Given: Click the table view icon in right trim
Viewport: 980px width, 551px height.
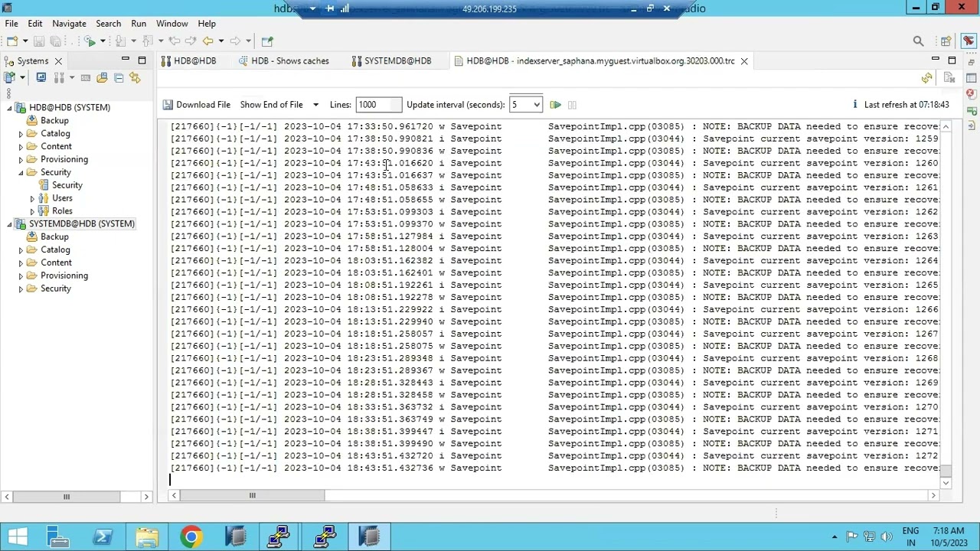Looking at the screenshot, I should [x=972, y=77].
